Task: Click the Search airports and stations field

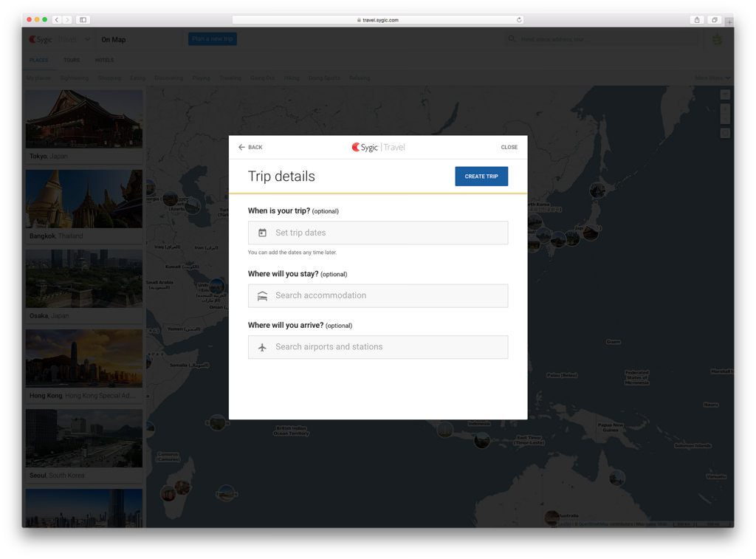Action: 378,347
